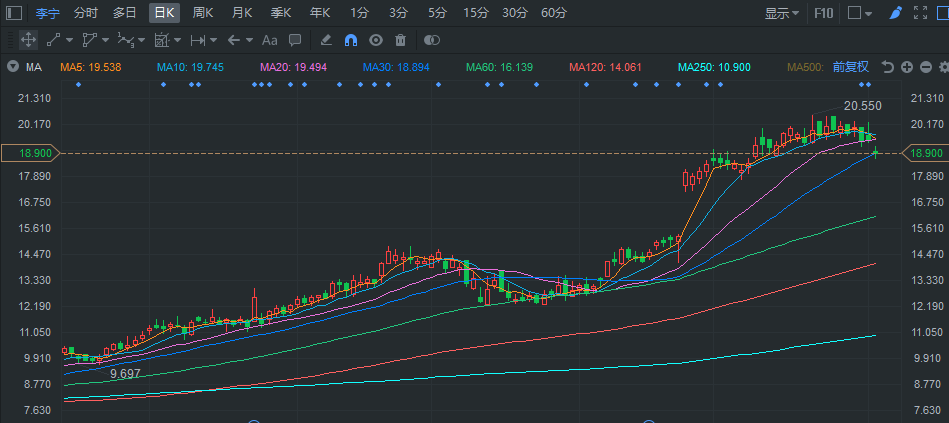Switch to the 5分 interval tab

[x=437, y=13]
